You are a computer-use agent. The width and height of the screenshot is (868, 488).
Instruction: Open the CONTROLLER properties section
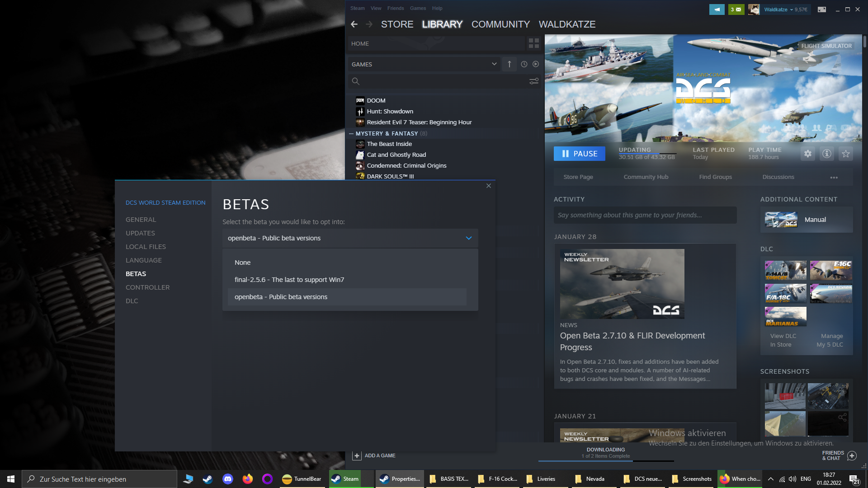click(148, 287)
